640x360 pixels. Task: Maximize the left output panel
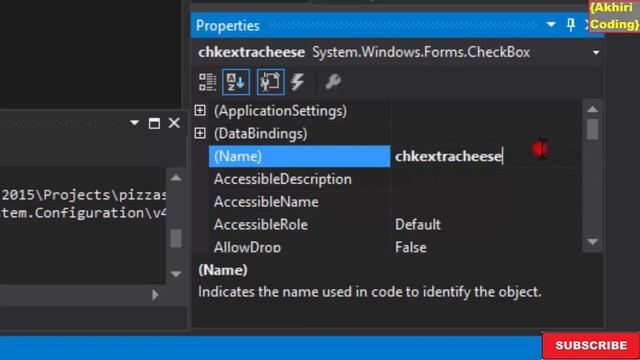pos(154,123)
